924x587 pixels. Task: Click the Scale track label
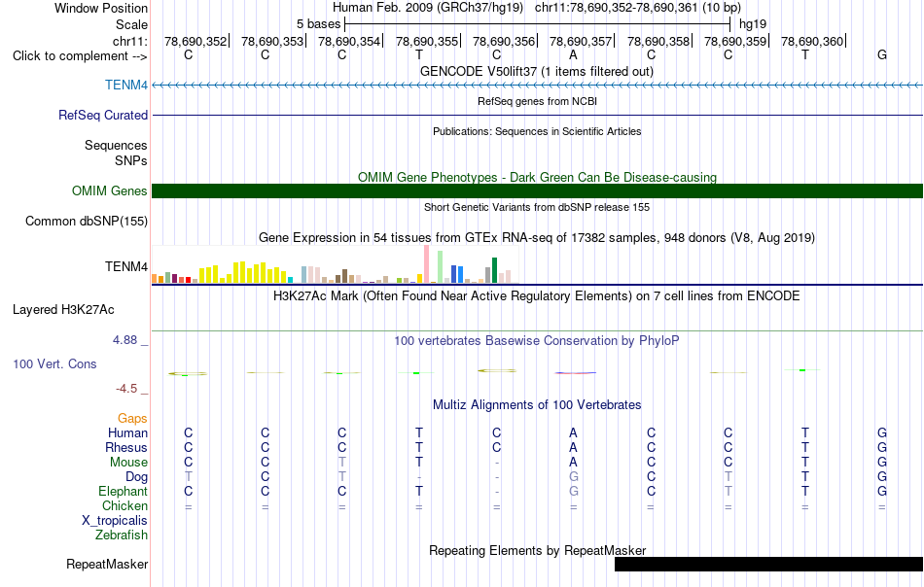coord(131,24)
